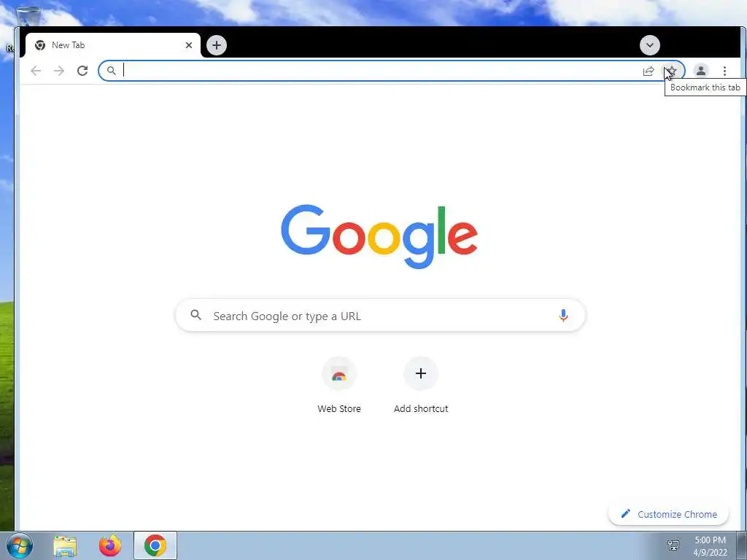
Task: Start voice search with microphone icon
Action: pos(563,315)
